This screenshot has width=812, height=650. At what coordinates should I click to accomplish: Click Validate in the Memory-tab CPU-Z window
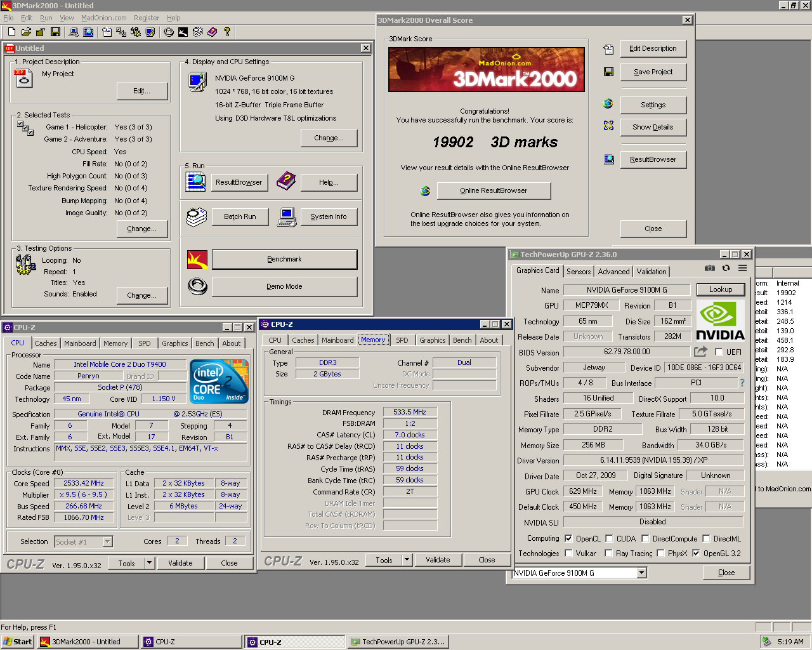click(438, 560)
